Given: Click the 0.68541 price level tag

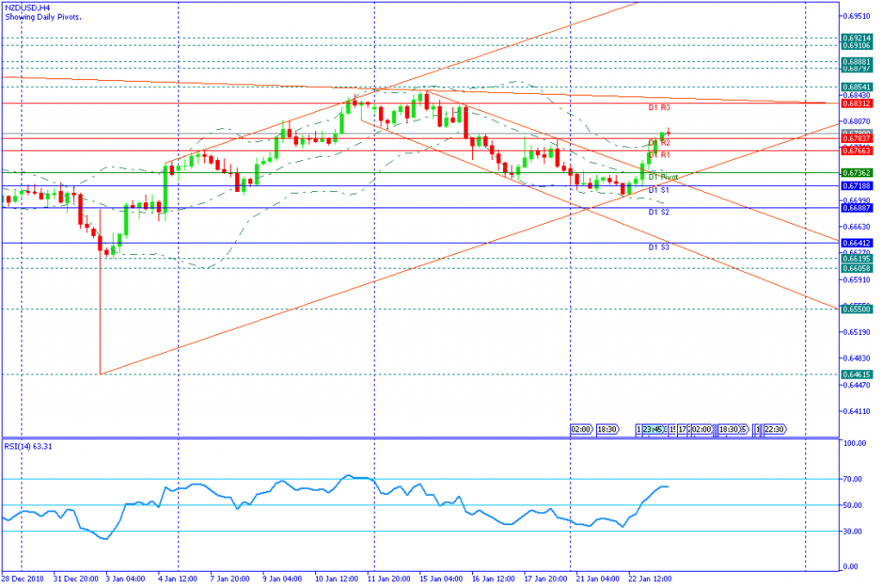Looking at the screenshot, I should 857,87.
